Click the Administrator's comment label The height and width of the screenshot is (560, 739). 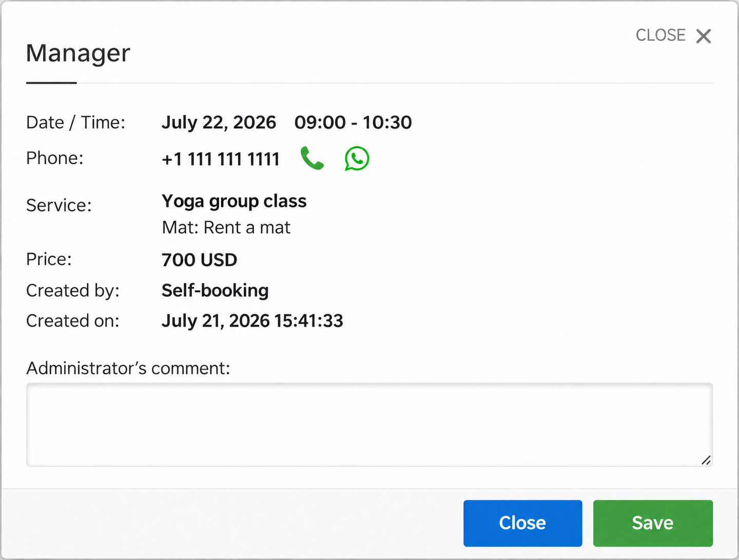(128, 368)
